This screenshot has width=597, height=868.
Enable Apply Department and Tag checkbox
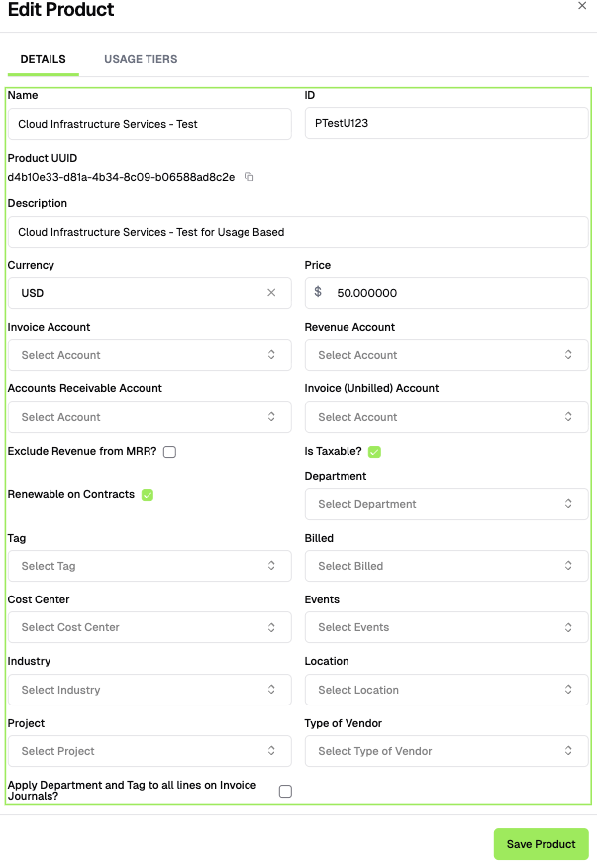pyautogui.click(x=285, y=791)
